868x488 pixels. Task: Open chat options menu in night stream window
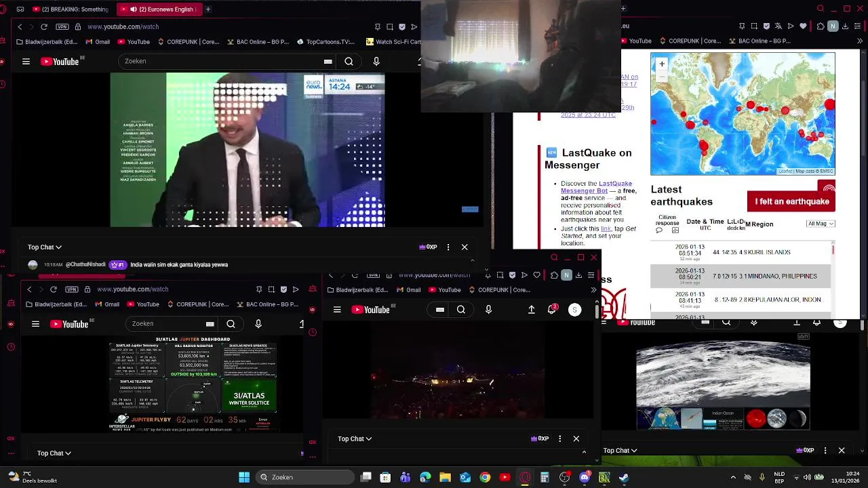[559, 439]
